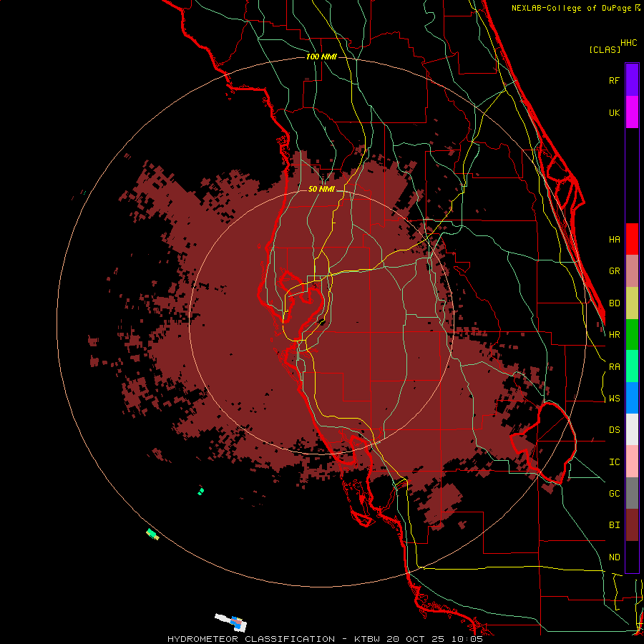
Task: Click the HR legend label text
Action: pyautogui.click(x=614, y=335)
